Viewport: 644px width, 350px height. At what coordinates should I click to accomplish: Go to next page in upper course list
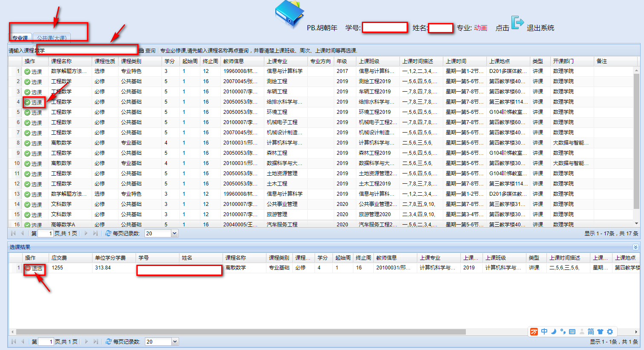pyautogui.click(x=86, y=234)
